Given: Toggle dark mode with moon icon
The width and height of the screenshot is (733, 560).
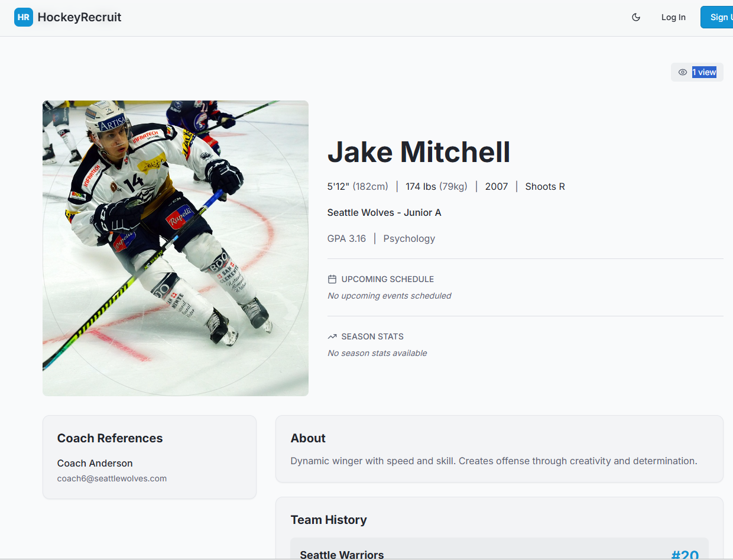Looking at the screenshot, I should (x=636, y=17).
